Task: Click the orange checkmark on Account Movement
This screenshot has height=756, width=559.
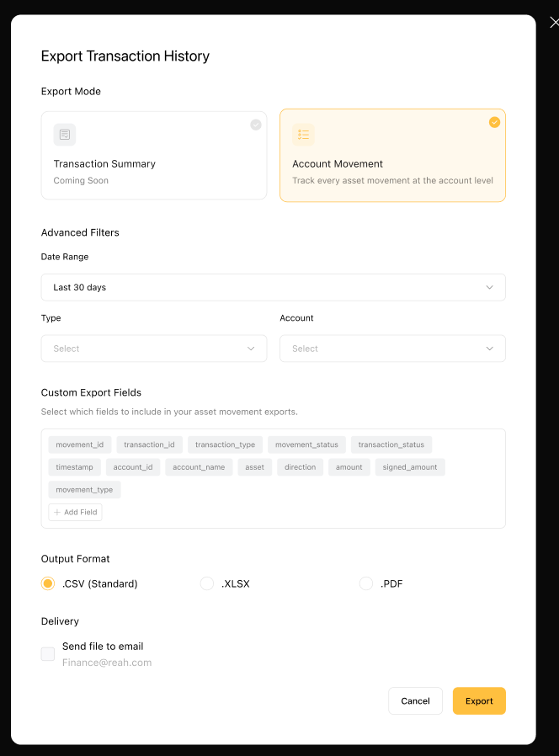Action: (x=494, y=122)
